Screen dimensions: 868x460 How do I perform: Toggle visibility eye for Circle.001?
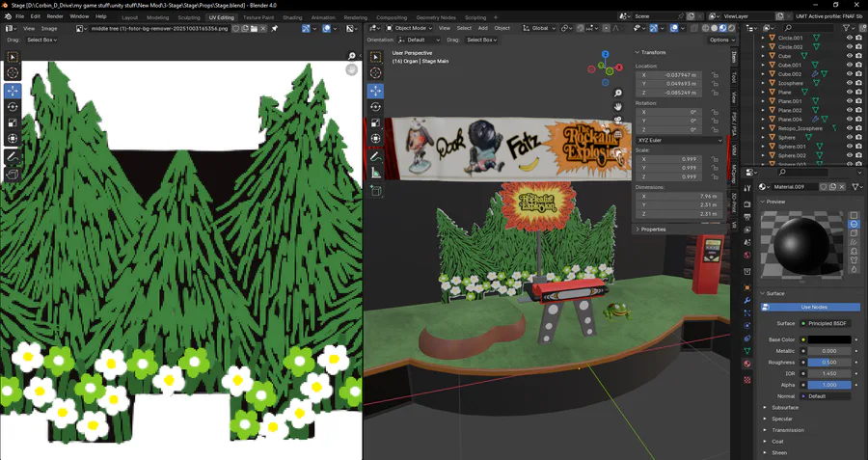[x=850, y=39]
